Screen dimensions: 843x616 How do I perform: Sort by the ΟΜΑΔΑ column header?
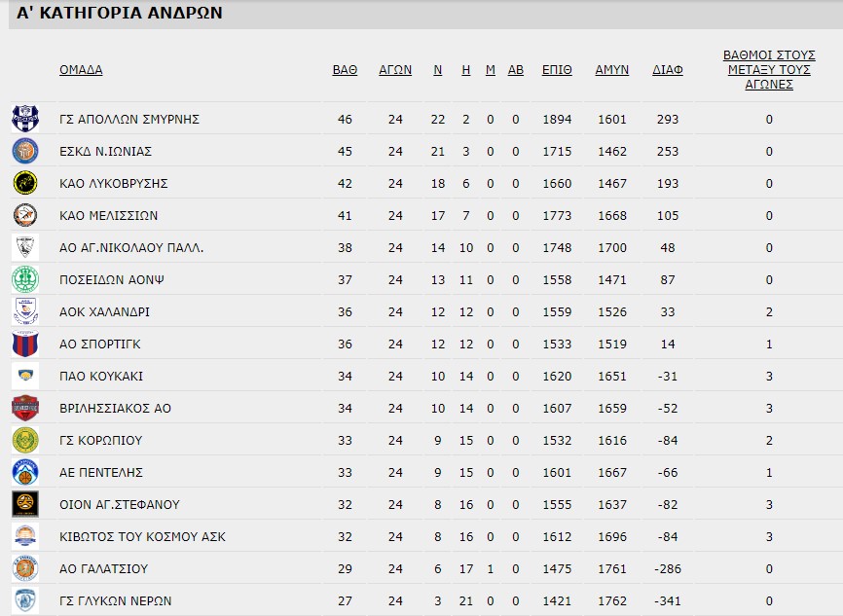[x=81, y=70]
